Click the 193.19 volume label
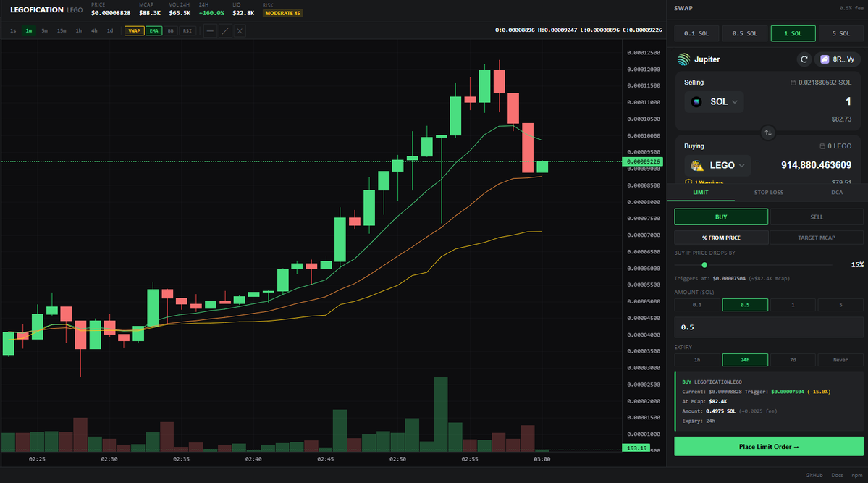The height and width of the screenshot is (483, 868). (x=636, y=448)
